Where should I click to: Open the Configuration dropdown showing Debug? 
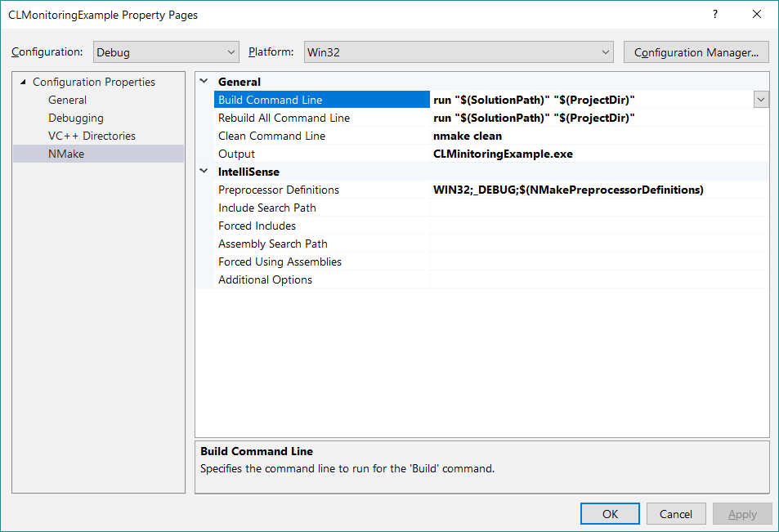point(166,52)
